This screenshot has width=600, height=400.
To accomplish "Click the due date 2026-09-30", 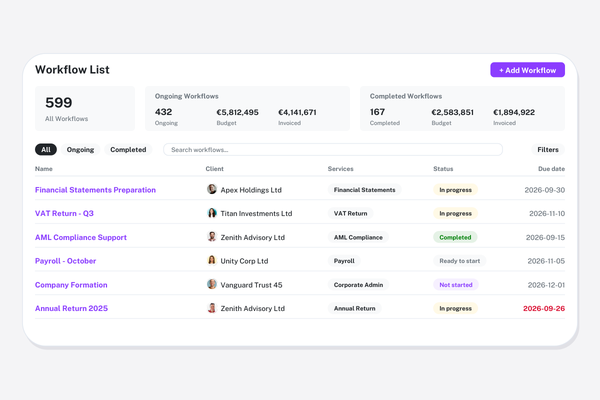I will [x=545, y=190].
